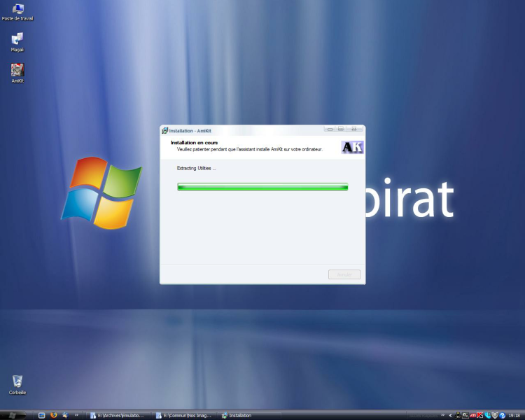Image resolution: width=525 pixels, height=420 pixels.
Task: Click the blue phone tray icon
Action: tap(487, 416)
